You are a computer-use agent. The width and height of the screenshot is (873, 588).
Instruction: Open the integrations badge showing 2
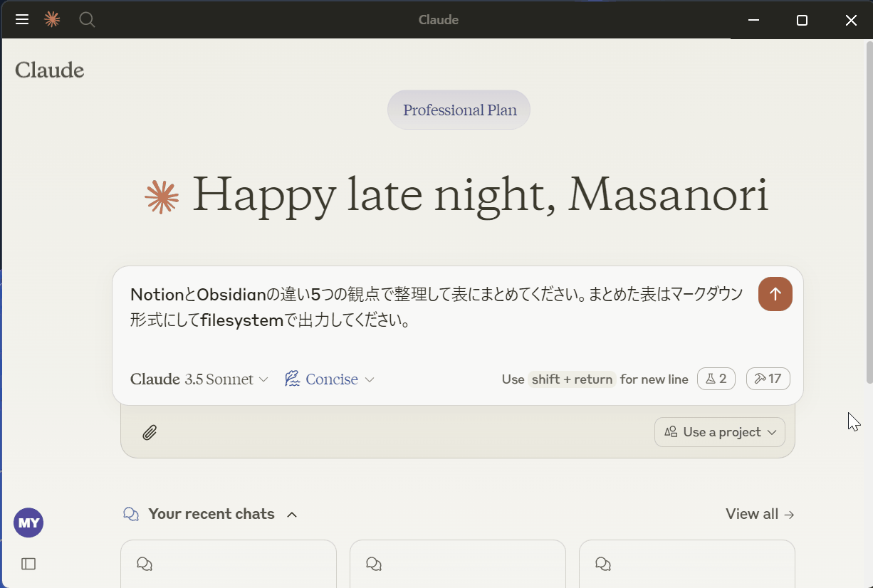coord(716,379)
